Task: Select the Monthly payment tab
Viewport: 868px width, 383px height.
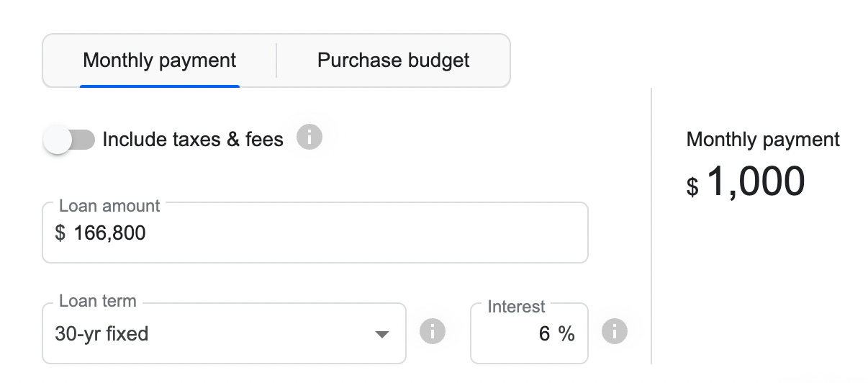Action: click(159, 60)
